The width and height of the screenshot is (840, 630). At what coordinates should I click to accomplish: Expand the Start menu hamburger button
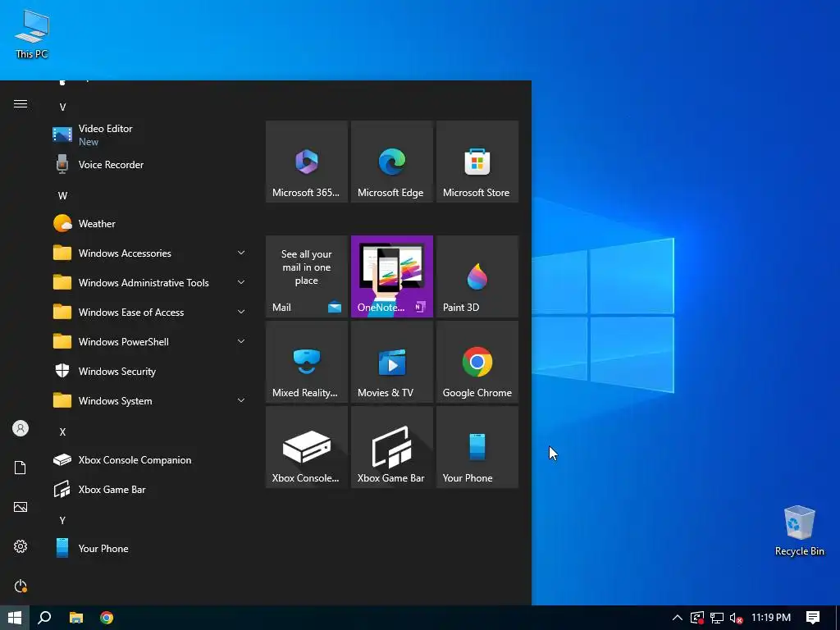tap(21, 104)
